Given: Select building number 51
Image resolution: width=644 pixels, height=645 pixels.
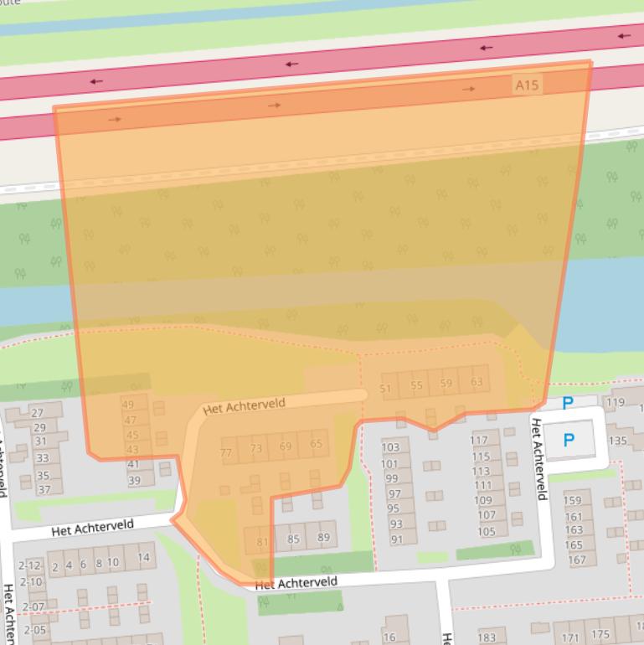Looking at the screenshot, I should tap(385, 389).
